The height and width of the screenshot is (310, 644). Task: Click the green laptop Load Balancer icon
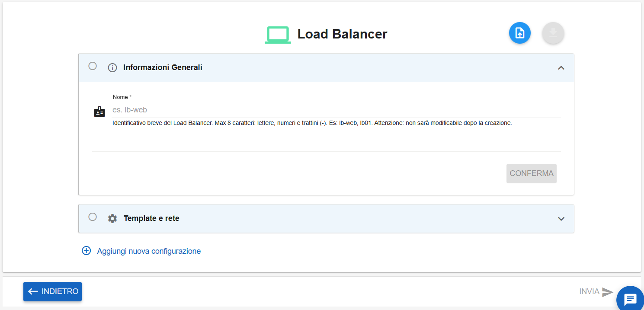coord(278,35)
